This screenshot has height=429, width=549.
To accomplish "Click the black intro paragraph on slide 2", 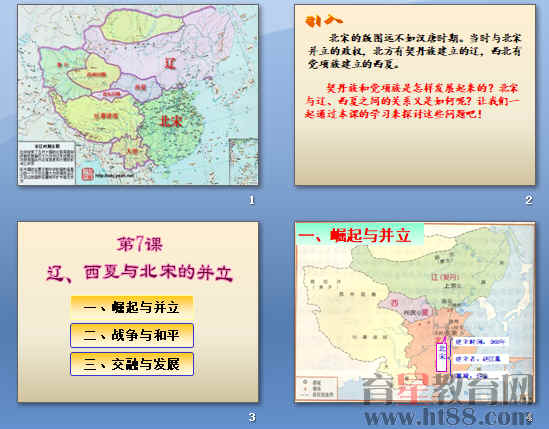I will coord(415,51).
